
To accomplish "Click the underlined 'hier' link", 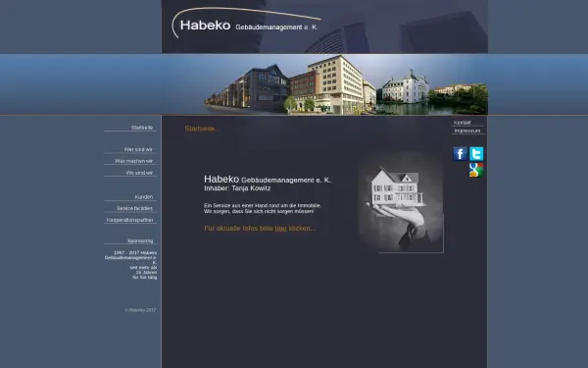I will click(280, 229).
